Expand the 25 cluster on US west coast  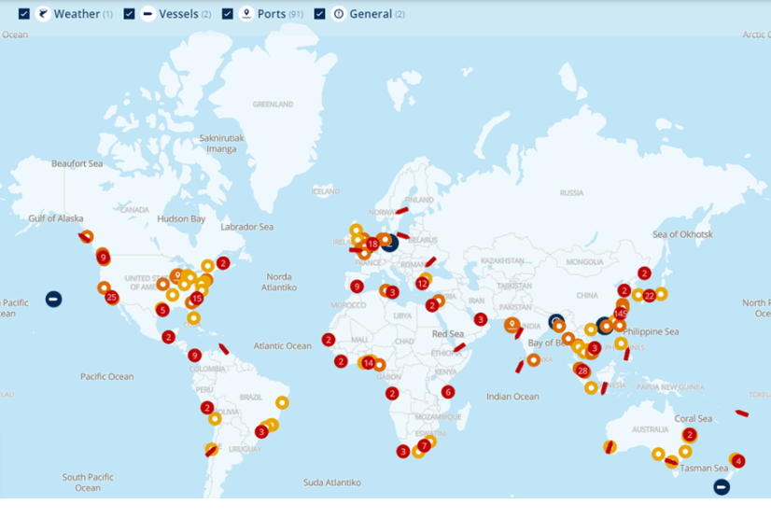[112, 298]
